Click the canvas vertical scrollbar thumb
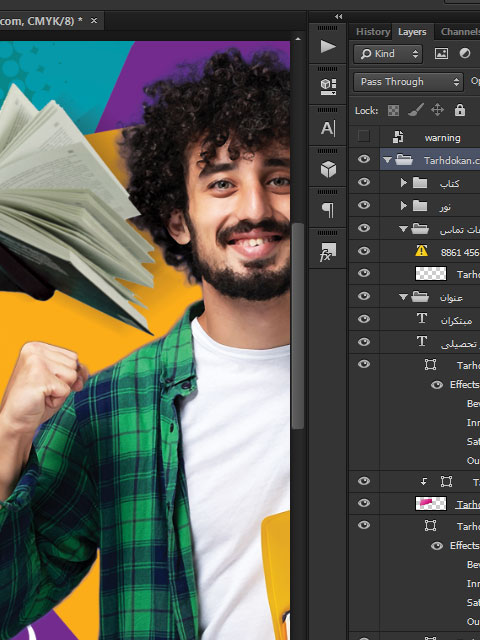This screenshot has height=640, width=480. coord(298,326)
